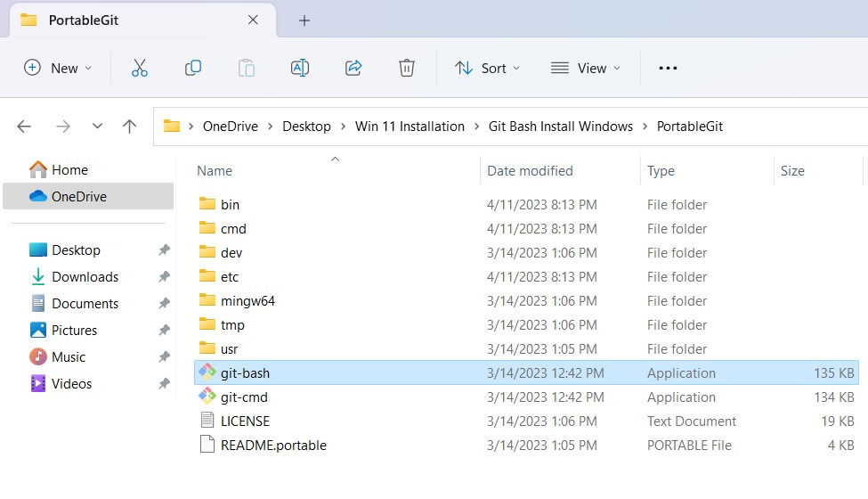The image size is (868, 499).
Task: Expand chevron after Desktop in breadcrumb
Action: (344, 127)
